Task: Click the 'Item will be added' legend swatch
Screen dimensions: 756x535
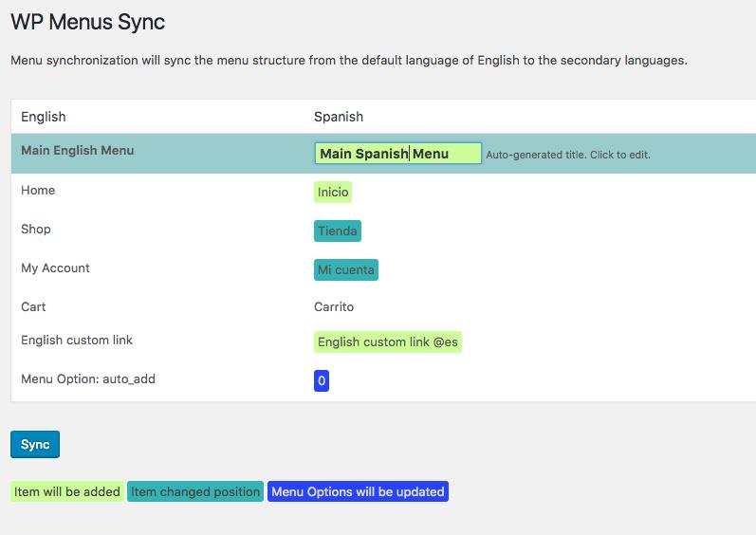Action: (67, 491)
